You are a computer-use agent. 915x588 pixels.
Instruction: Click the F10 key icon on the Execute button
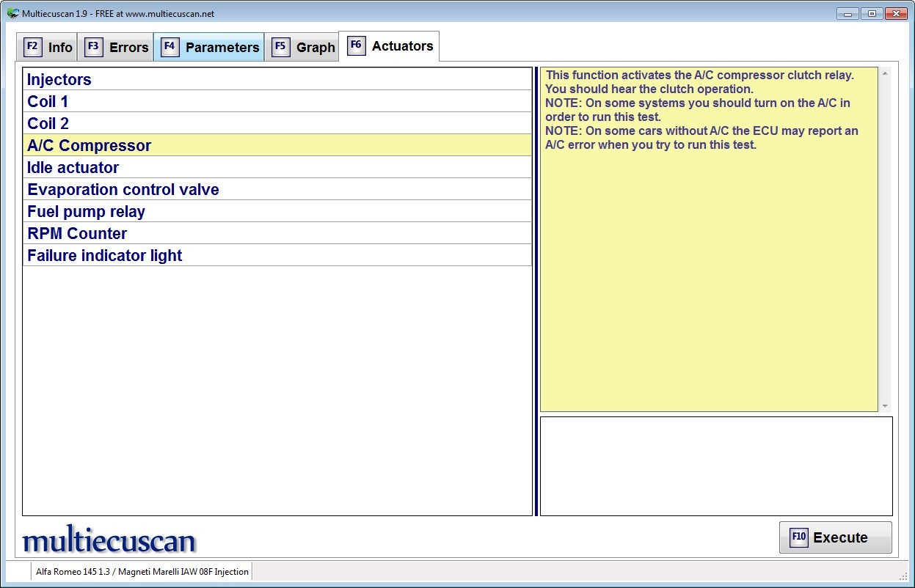pos(798,537)
